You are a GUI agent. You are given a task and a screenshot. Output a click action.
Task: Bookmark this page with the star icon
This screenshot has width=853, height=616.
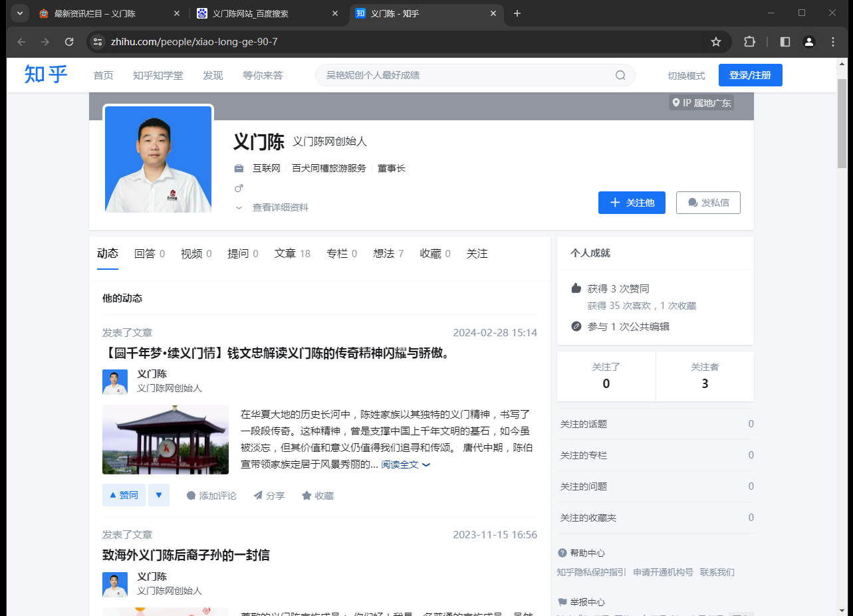click(x=716, y=42)
